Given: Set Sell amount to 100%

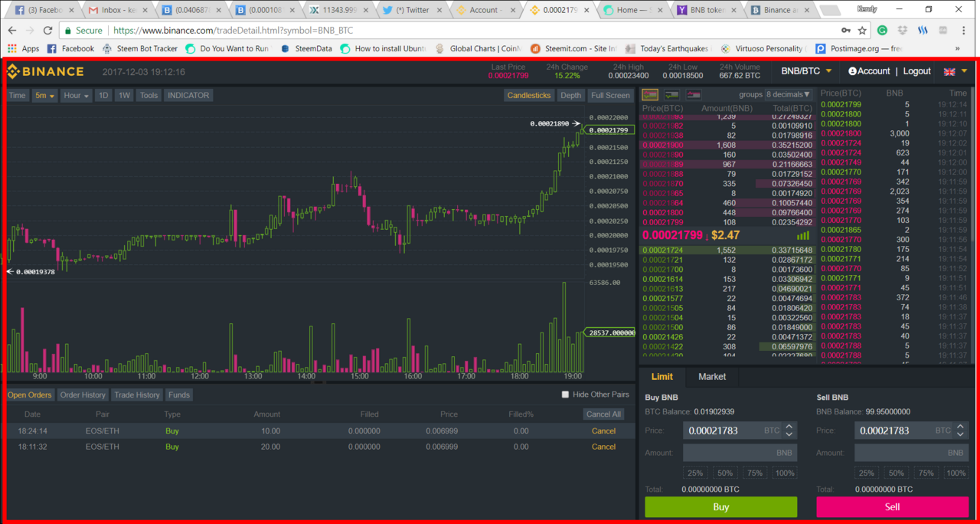Looking at the screenshot, I should click(955, 473).
